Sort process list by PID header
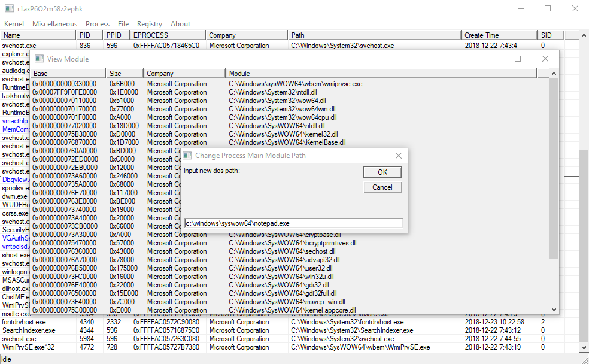 pyautogui.click(x=89, y=35)
